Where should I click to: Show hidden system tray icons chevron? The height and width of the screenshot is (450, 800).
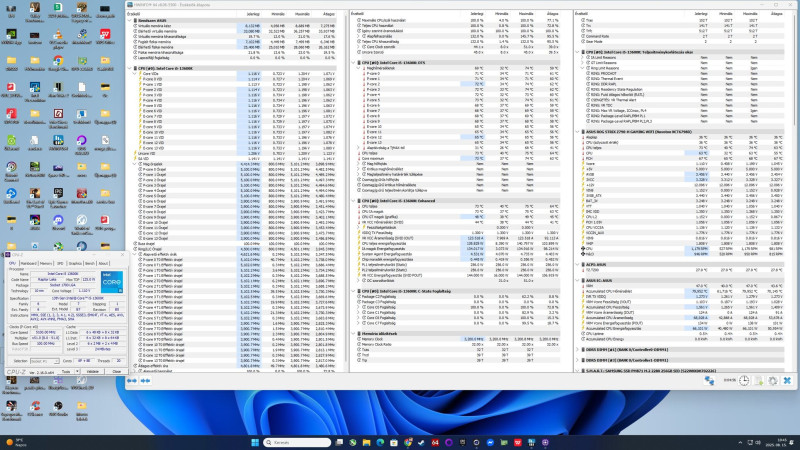coord(740,442)
